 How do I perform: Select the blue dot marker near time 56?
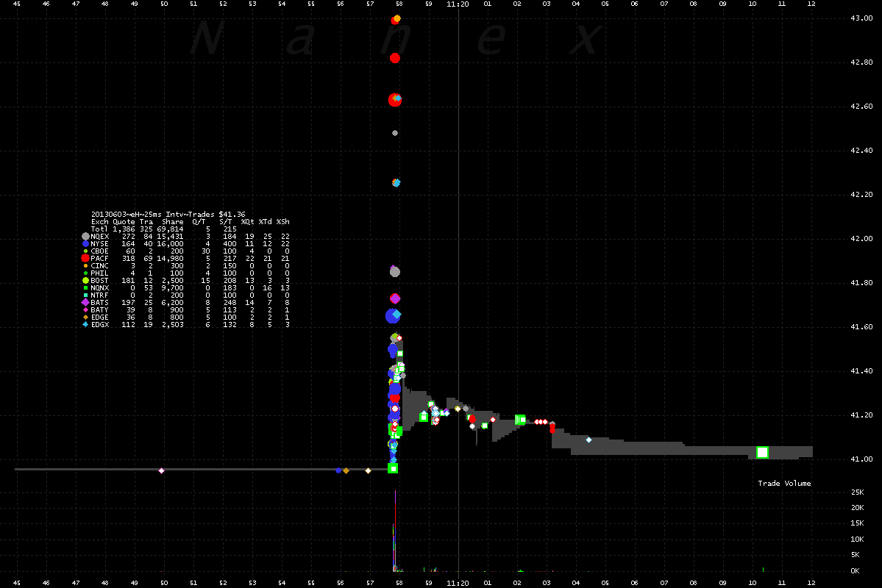pos(338,470)
